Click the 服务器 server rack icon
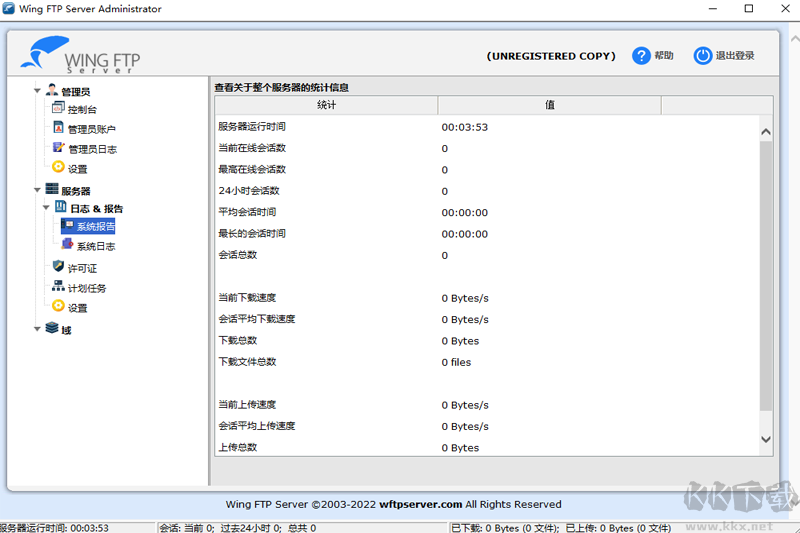800x533 pixels. click(52, 189)
